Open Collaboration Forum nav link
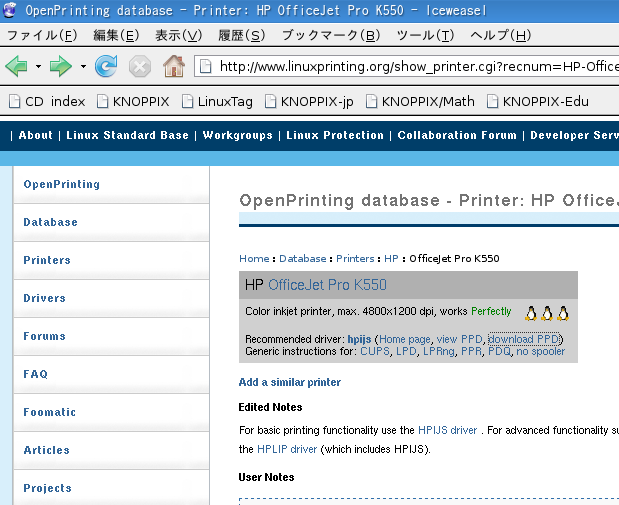This screenshot has width=619, height=505. tap(457, 135)
